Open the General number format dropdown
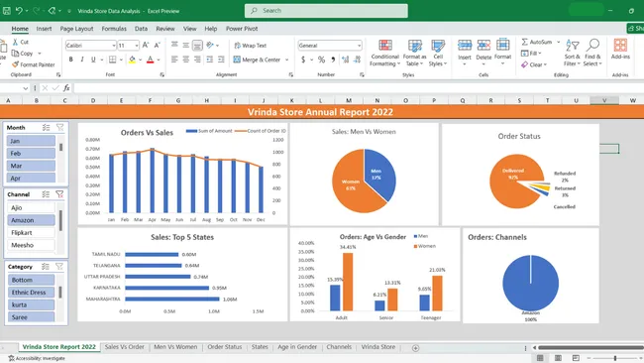Viewport: 644px width, 363px height. [359, 46]
